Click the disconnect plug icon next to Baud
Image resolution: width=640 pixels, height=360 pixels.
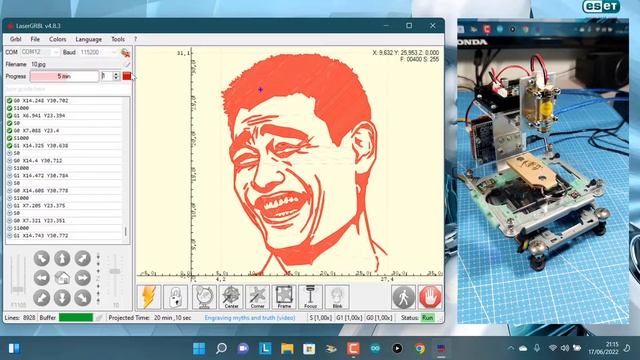point(125,52)
